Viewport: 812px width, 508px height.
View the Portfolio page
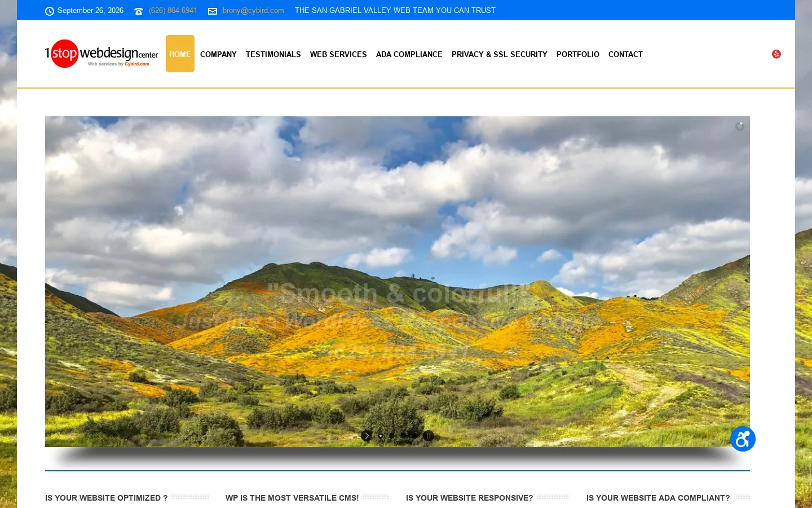point(578,54)
